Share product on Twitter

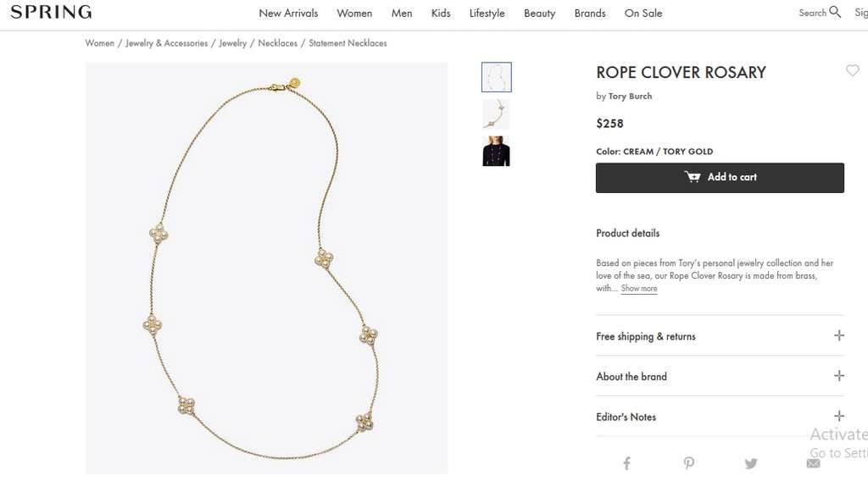[751, 463]
